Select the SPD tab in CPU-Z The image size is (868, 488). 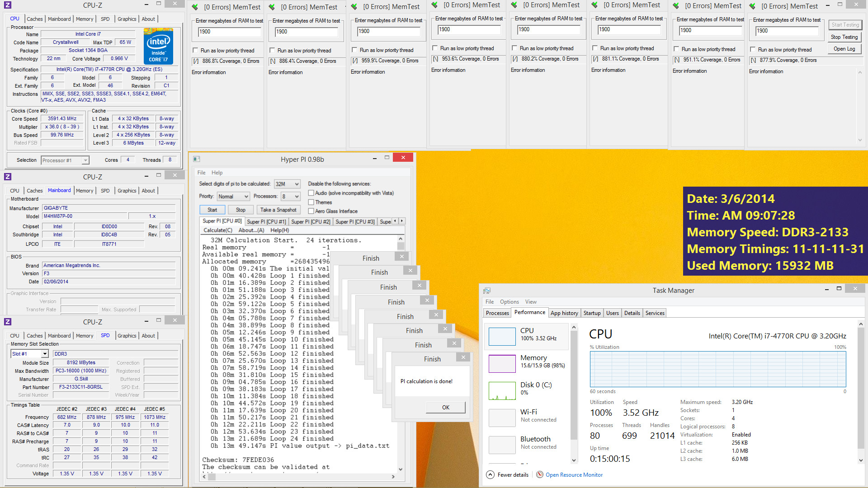coord(105,335)
